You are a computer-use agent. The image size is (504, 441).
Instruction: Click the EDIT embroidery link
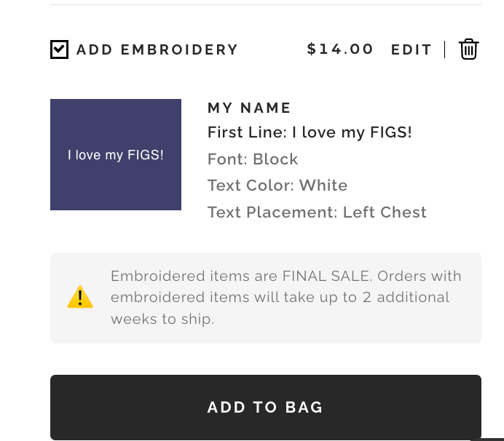click(412, 49)
